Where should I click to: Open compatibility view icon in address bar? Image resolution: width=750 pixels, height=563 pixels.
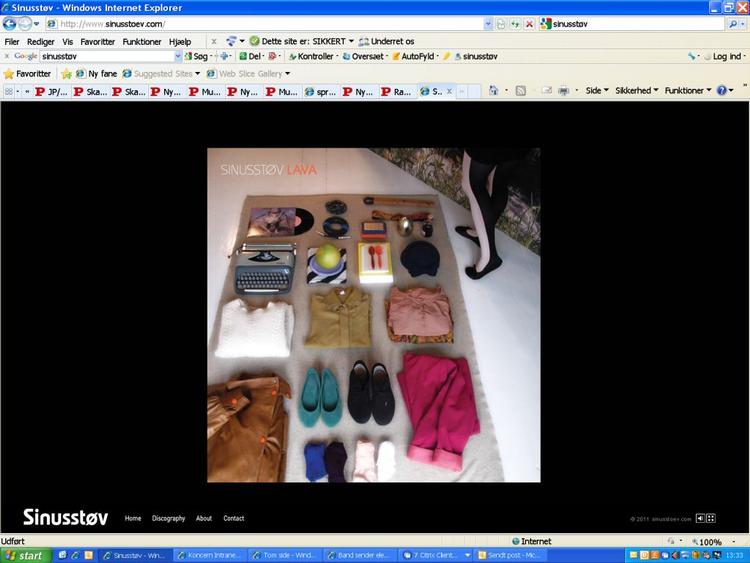click(x=501, y=24)
